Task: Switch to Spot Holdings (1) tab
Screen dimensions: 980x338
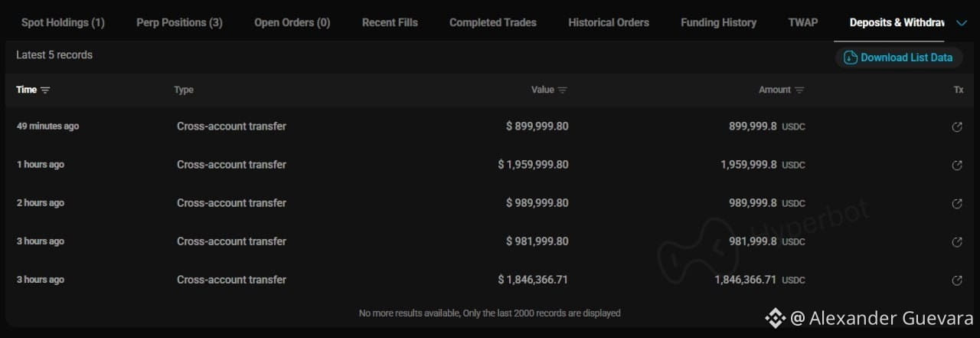Action: point(63,22)
